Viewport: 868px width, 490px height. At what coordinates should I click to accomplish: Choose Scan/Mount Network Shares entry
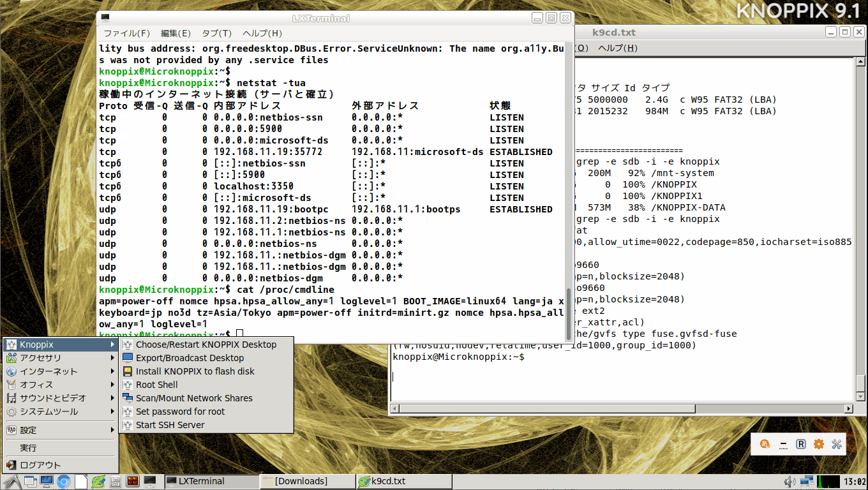click(x=206, y=398)
